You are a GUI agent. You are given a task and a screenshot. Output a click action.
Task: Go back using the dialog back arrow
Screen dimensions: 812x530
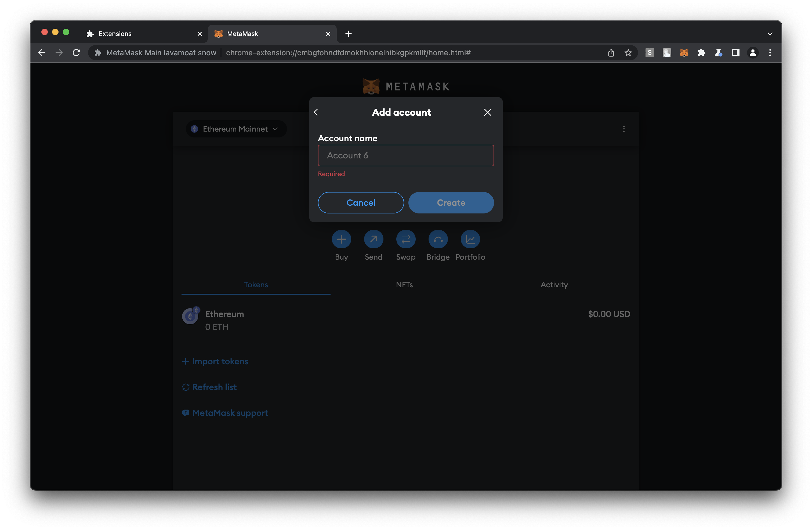(x=316, y=112)
